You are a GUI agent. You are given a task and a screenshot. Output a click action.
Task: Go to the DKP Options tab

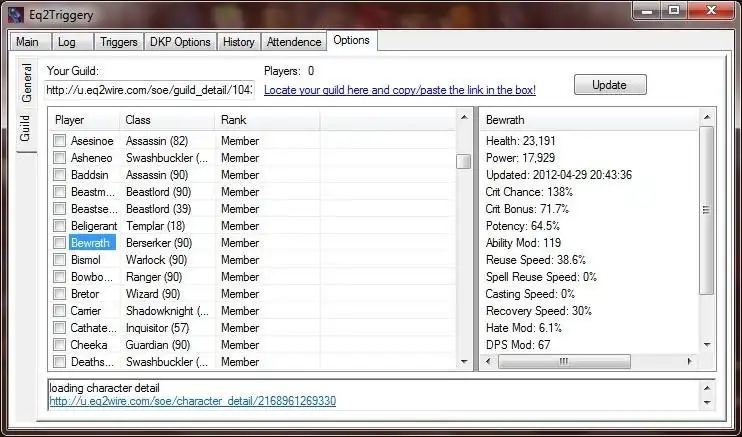click(180, 42)
